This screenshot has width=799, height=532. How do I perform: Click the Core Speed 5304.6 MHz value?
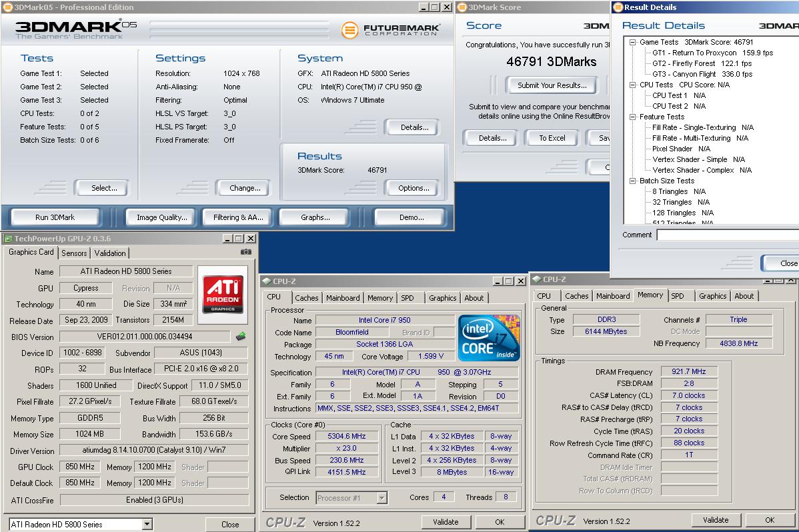pyautogui.click(x=347, y=436)
